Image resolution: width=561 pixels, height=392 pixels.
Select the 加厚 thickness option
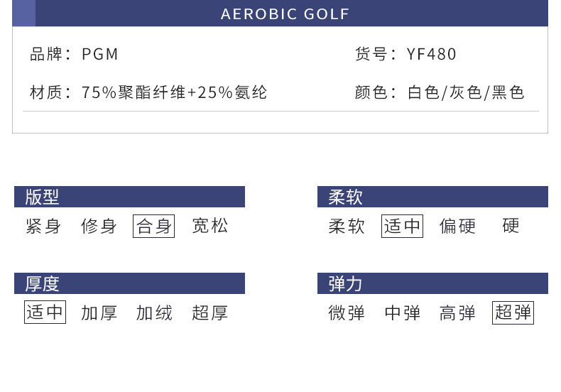pos(99,312)
